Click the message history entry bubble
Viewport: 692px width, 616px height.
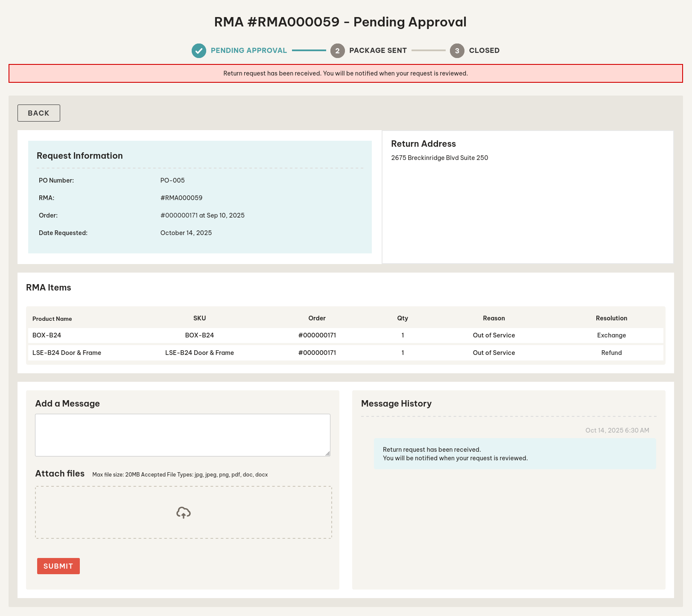point(514,454)
